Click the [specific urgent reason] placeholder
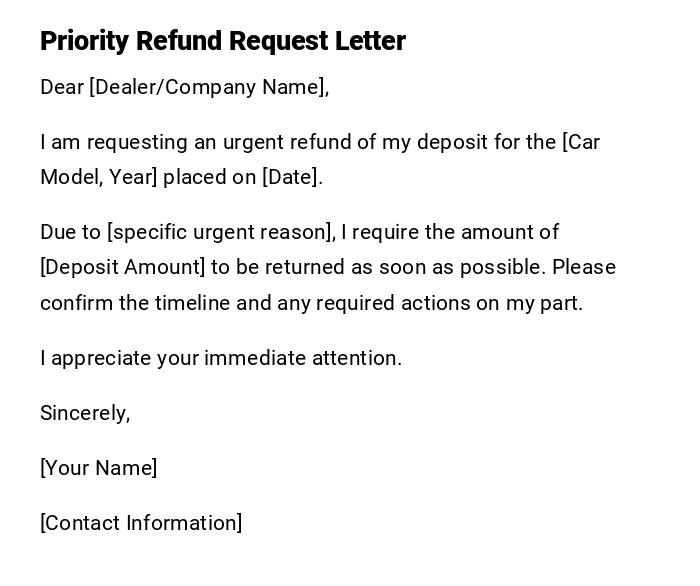The image size is (700, 586). (x=221, y=232)
